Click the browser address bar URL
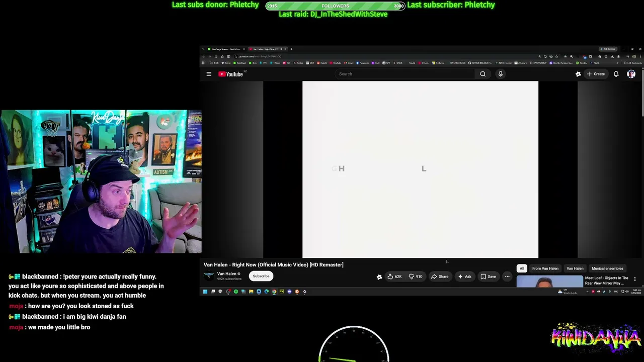Viewport: 644px width, 362px height. point(260,56)
